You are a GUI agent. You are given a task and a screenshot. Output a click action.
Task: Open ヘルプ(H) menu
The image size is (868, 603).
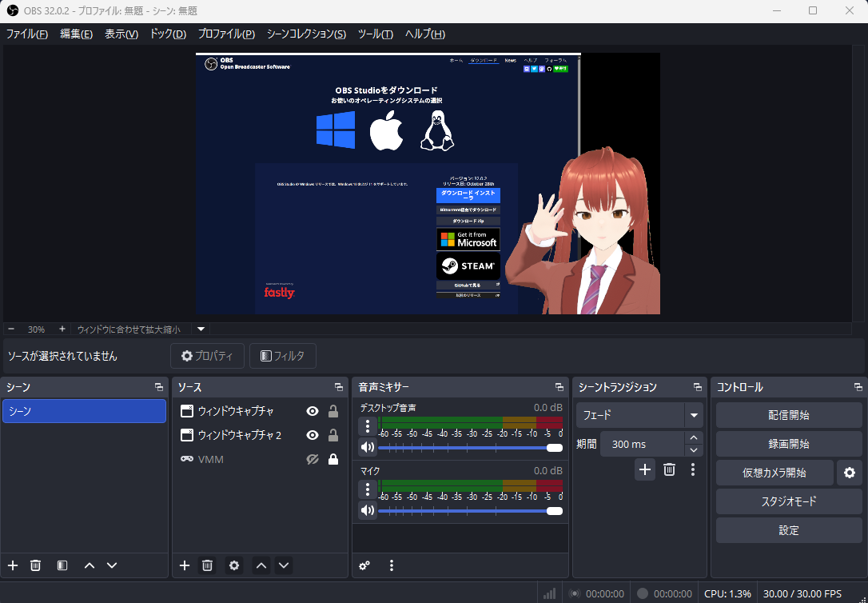[x=425, y=34]
